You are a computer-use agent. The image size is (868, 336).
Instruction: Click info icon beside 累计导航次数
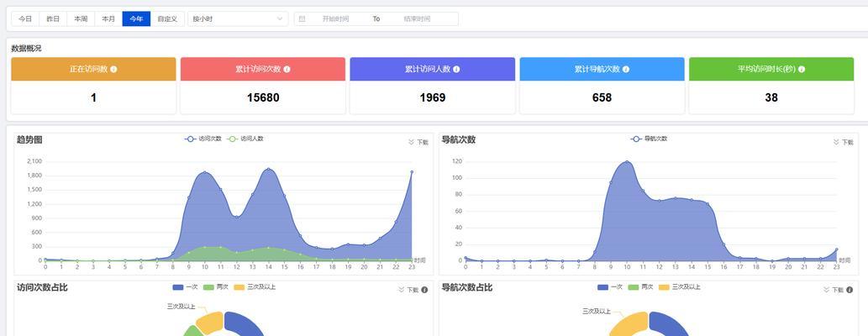(625, 69)
